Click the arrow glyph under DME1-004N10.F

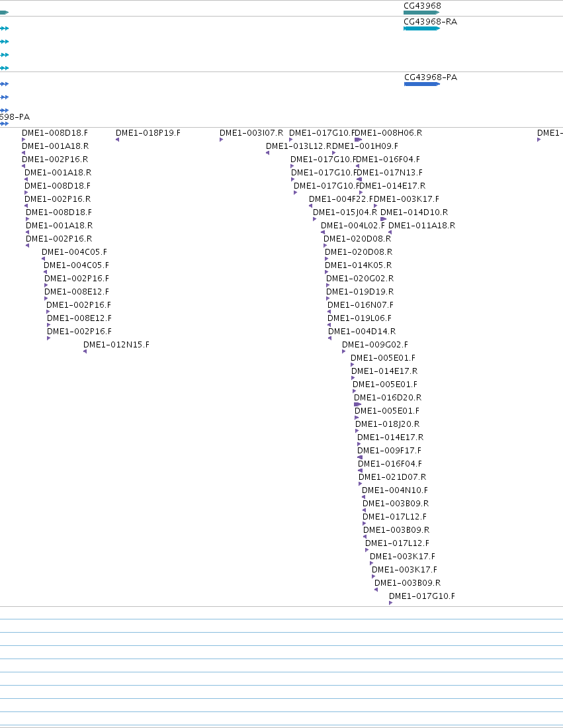(x=363, y=497)
